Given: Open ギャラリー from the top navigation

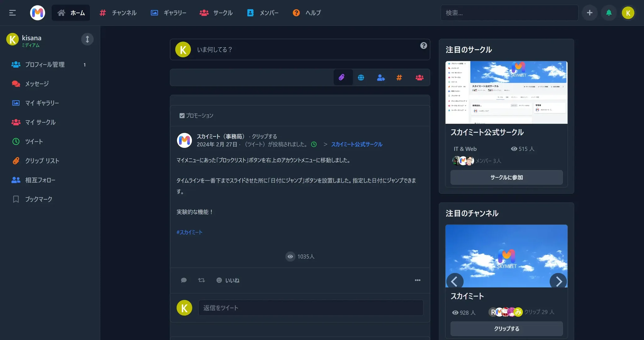Looking at the screenshot, I should pos(169,13).
